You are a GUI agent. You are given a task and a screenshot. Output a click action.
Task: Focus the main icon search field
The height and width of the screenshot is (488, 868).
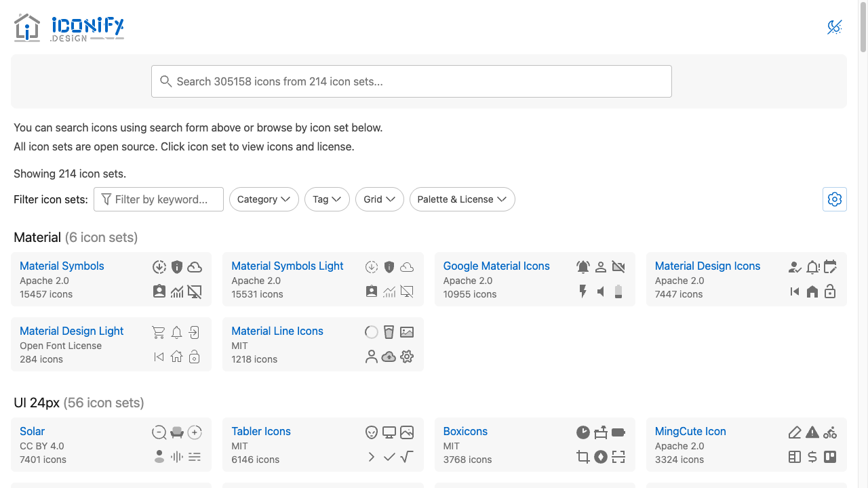point(412,81)
